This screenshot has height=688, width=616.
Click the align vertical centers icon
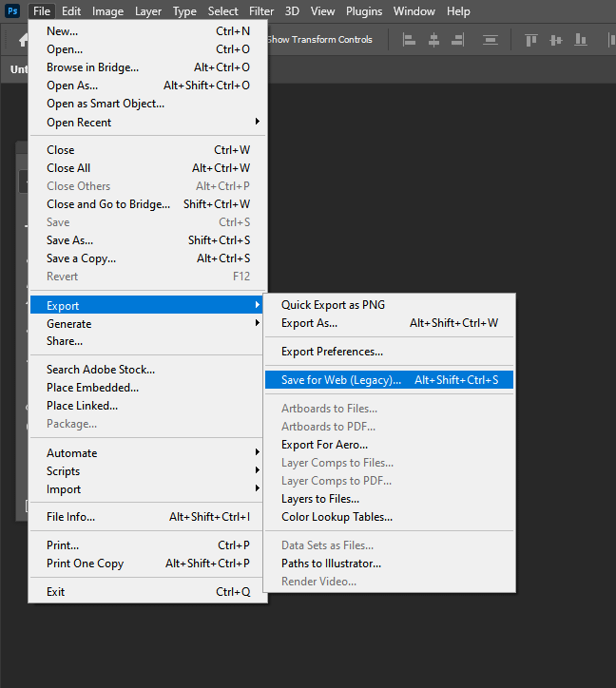point(556,40)
